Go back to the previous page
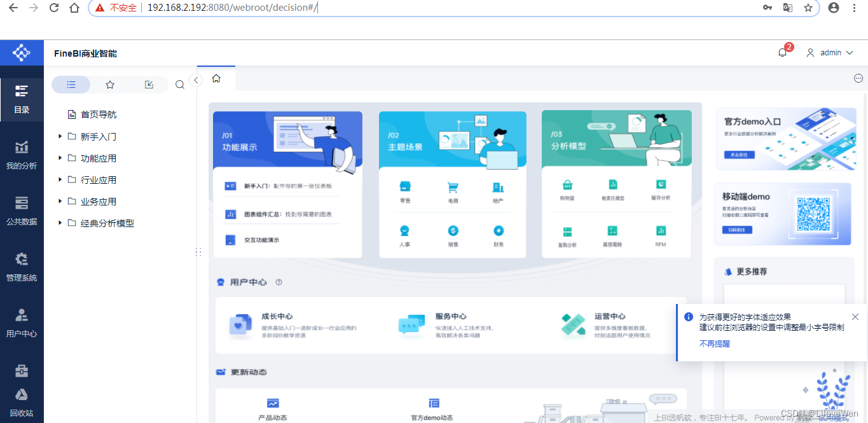Image resolution: width=868 pixels, height=423 pixels. click(13, 8)
